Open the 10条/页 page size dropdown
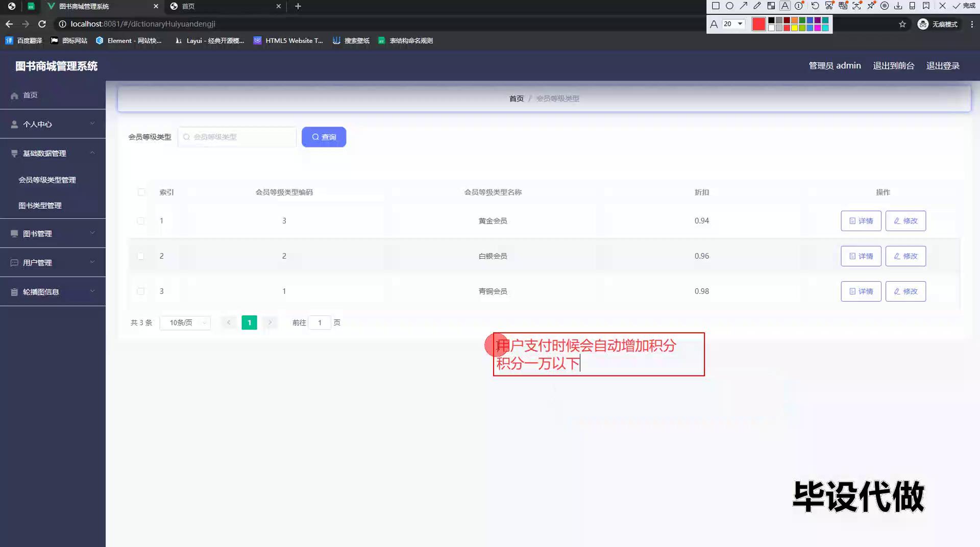 pos(185,322)
